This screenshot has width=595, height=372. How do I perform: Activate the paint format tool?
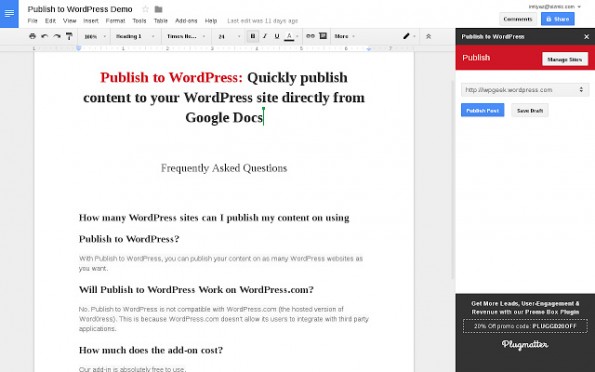[69, 36]
